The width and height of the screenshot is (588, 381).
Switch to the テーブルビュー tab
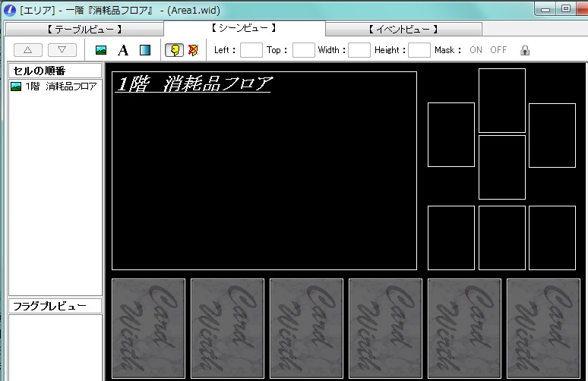[85, 30]
